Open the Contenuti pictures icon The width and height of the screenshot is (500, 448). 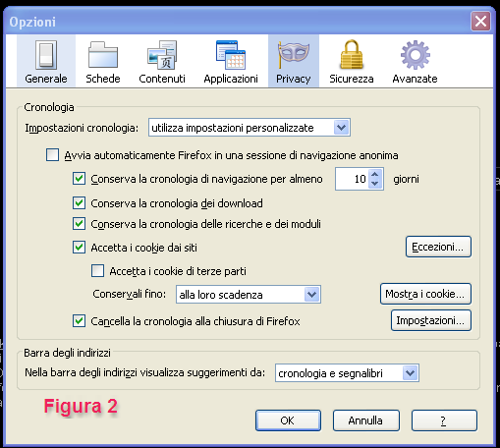(x=162, y=55)
